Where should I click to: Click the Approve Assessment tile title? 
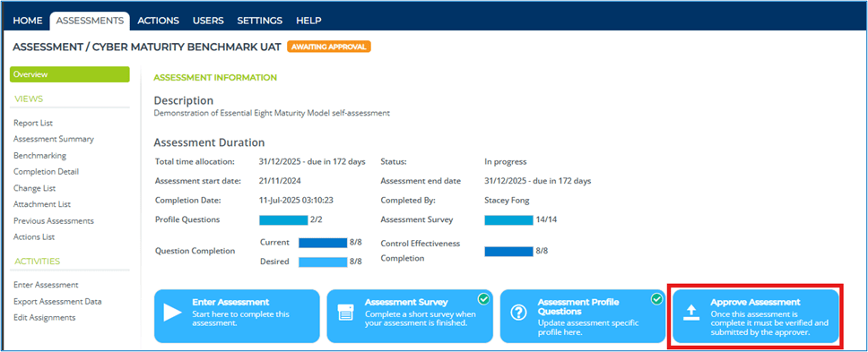[756, 302]
